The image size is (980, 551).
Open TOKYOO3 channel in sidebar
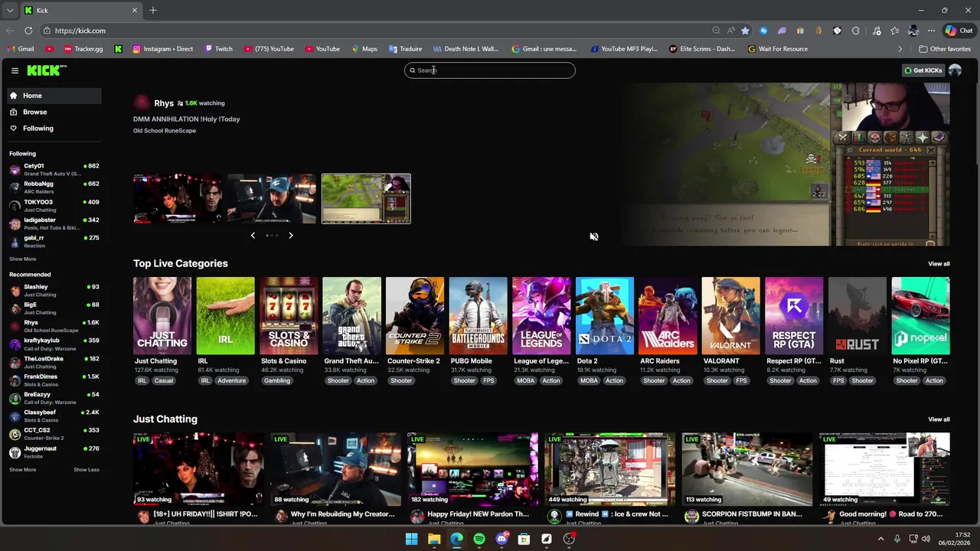(x=54, y=206)
